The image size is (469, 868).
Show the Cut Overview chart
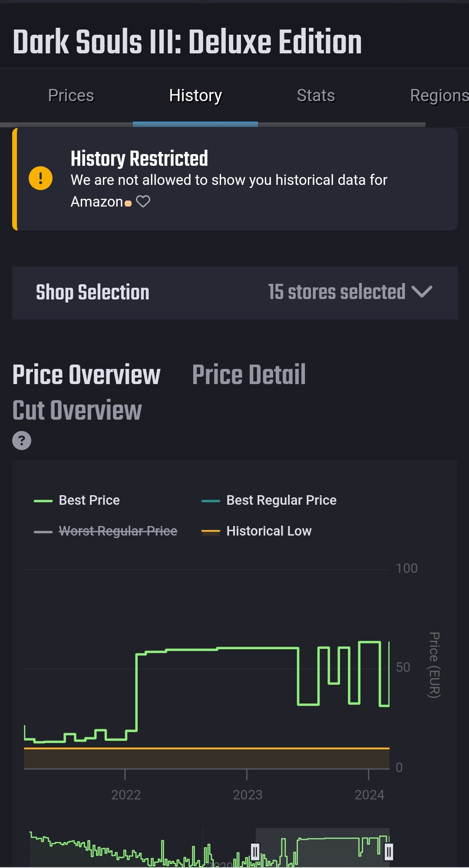coord(77,411)
